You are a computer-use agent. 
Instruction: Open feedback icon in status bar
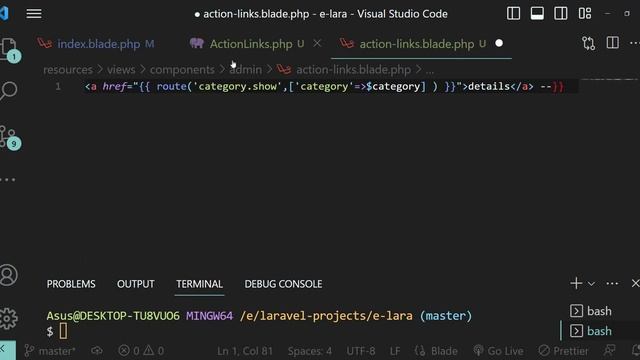[x=610, y=350]
